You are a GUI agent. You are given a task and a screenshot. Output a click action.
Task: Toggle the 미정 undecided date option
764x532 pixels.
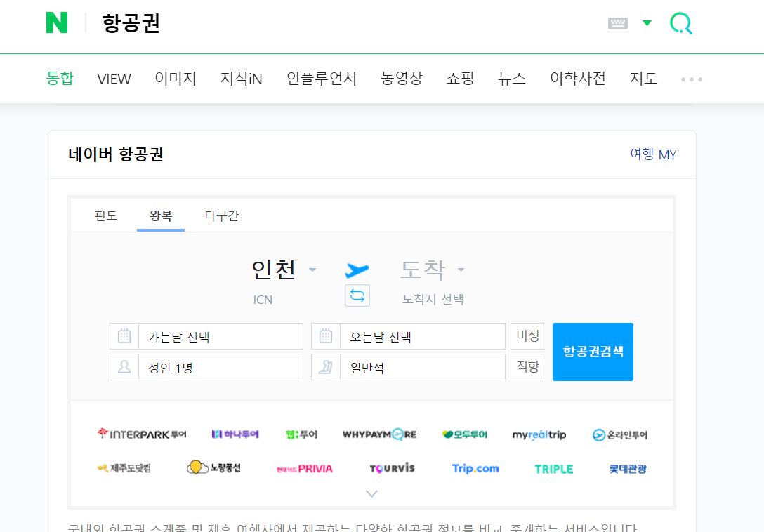point(527,336)
